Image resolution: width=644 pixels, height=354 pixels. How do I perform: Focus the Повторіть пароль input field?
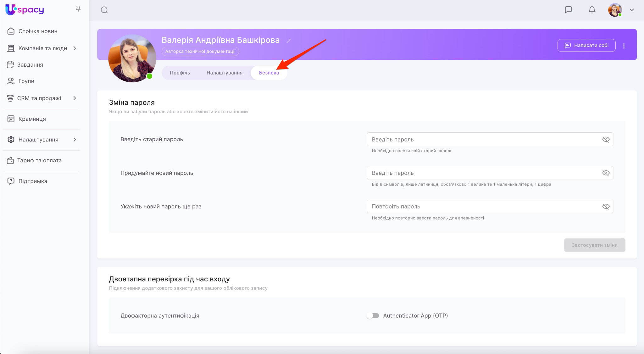tap(484, 207)
